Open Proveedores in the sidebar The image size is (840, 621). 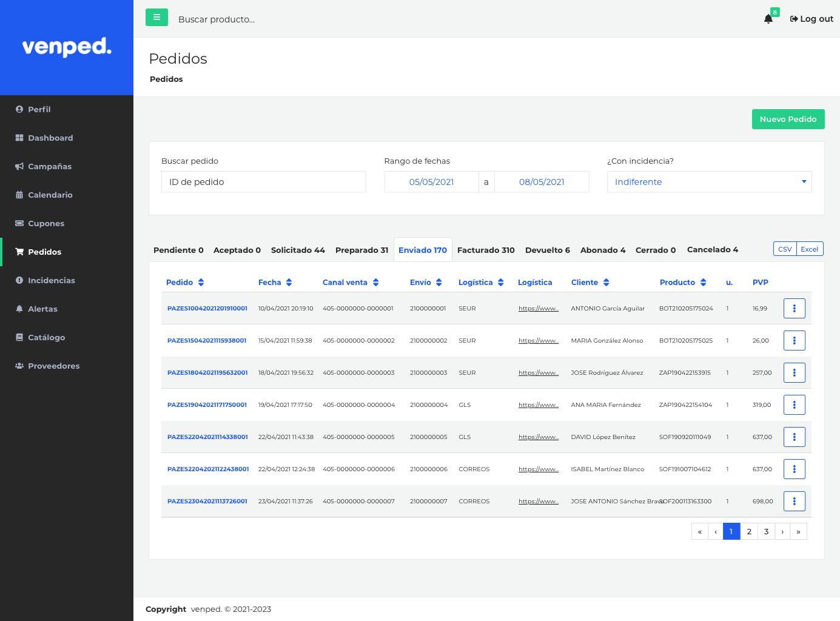click(x=67, y=366)
